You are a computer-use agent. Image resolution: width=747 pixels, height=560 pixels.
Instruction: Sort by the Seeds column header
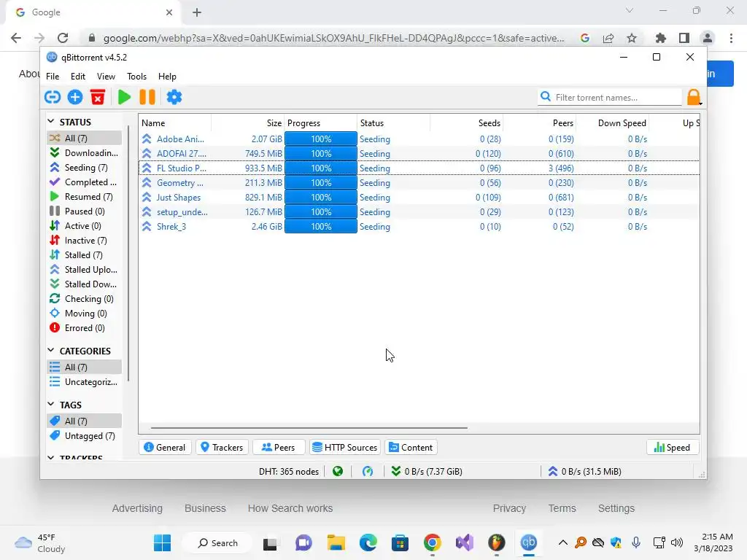pyautogui.click(x=466, y=122)
